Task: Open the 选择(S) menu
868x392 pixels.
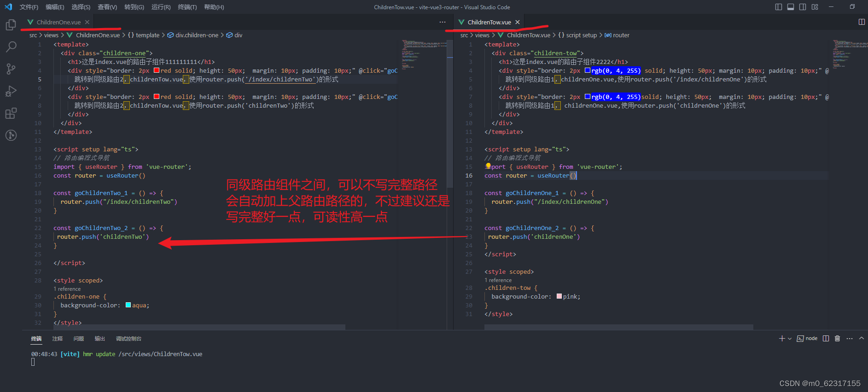Action: click(x=81, y=7)
